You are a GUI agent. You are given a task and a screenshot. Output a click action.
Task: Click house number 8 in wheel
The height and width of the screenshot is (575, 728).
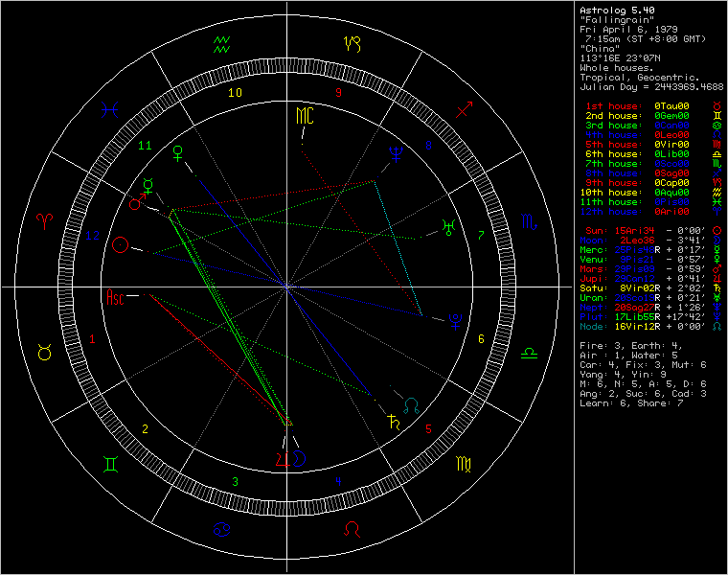click(x=428, y=146)
